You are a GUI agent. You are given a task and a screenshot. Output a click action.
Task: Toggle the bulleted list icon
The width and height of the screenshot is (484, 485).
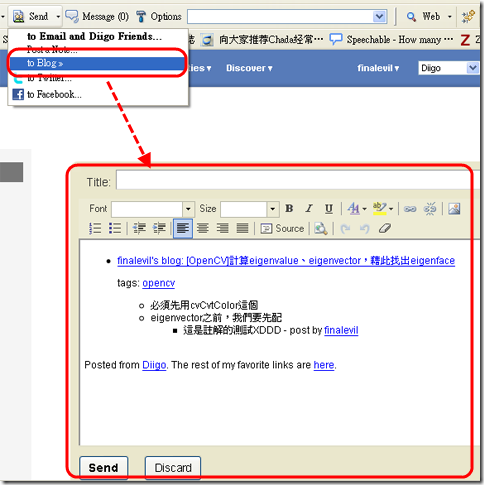click(115, 229)
